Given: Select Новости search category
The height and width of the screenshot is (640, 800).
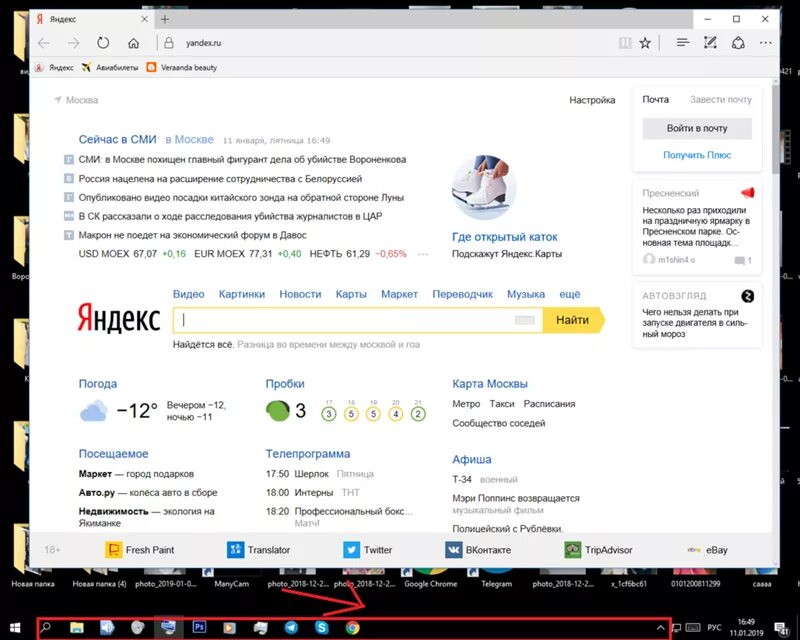Looking at the screenshot, I should (x=300, y=294).
